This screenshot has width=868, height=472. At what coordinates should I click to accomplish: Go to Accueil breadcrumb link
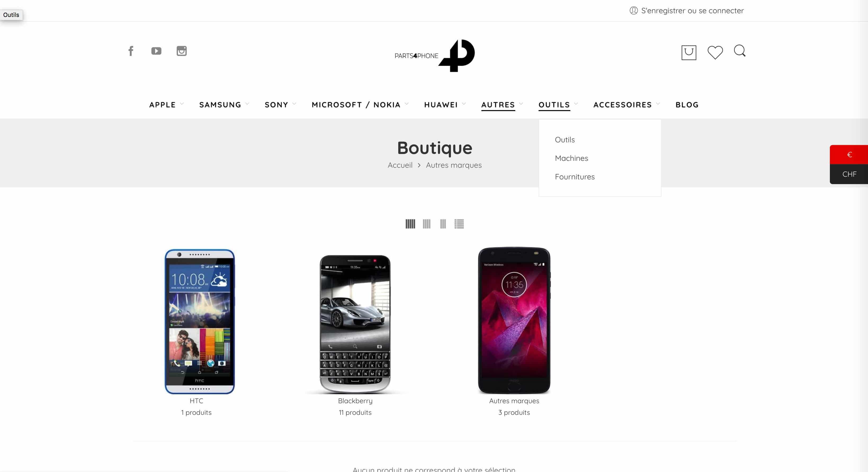click(x=400, y=165)
